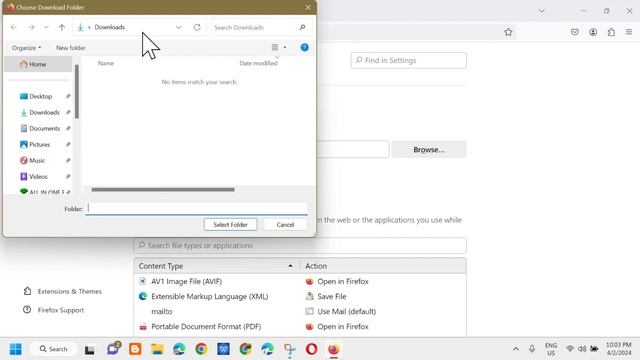Sort by Name column header
This screenshot has width=640, height=360.
(106, 63)
